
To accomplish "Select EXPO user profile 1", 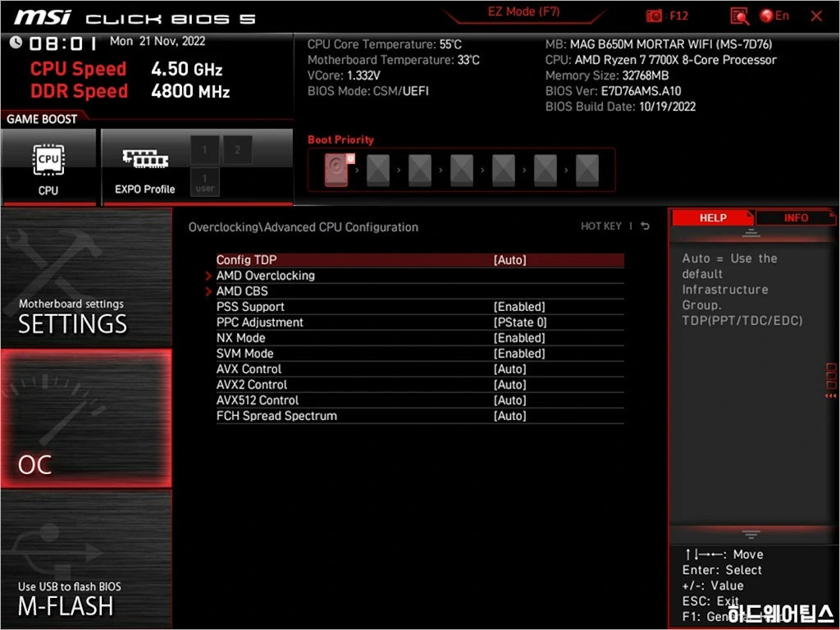I will [x=204, y=182].
